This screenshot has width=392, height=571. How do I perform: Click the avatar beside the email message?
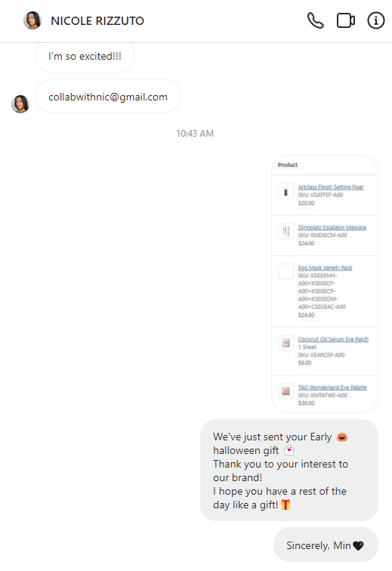(20, 104)
